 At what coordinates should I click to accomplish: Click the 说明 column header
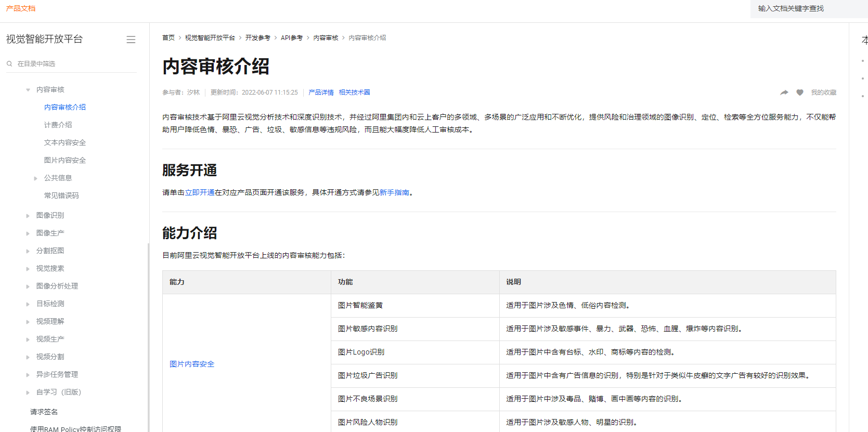tap(668, 282)
